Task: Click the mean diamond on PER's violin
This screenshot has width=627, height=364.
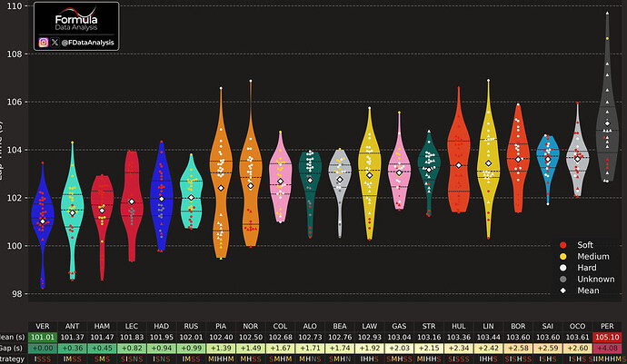Action: point(607,123)
